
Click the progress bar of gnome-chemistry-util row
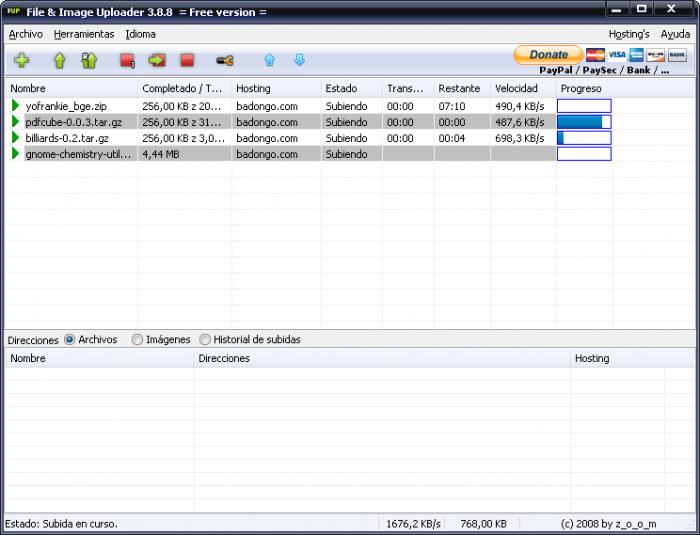584,154
